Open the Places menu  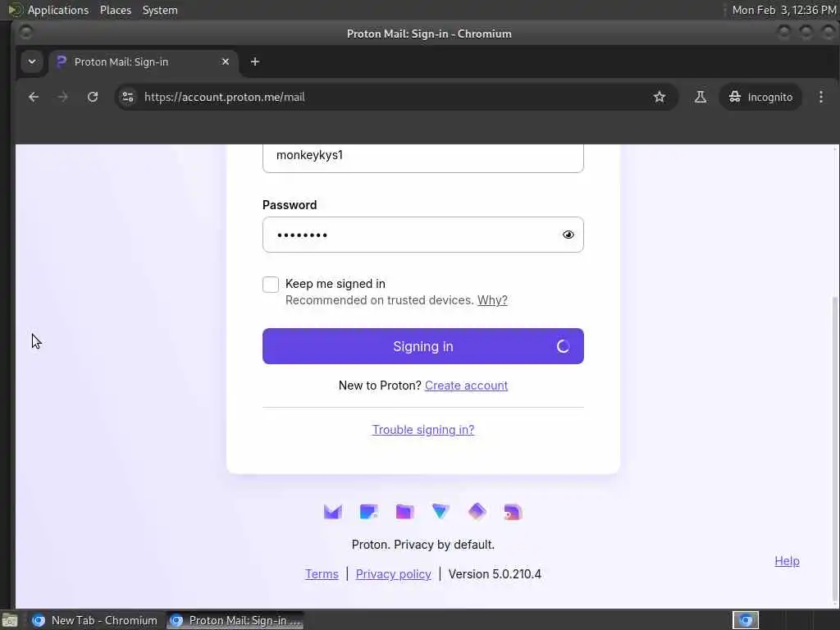pyautogui.click(x=116, y=10)
